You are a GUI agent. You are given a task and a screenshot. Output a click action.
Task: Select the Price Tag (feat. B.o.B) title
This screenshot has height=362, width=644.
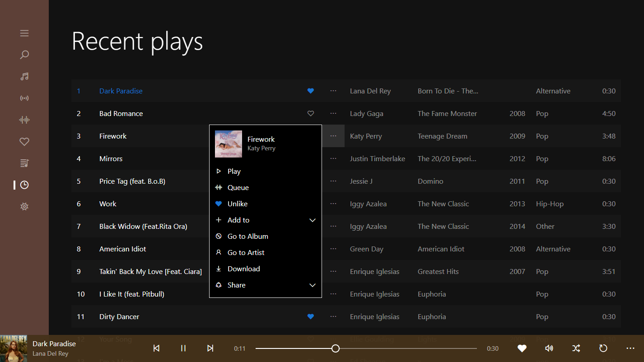pos(132,181)
